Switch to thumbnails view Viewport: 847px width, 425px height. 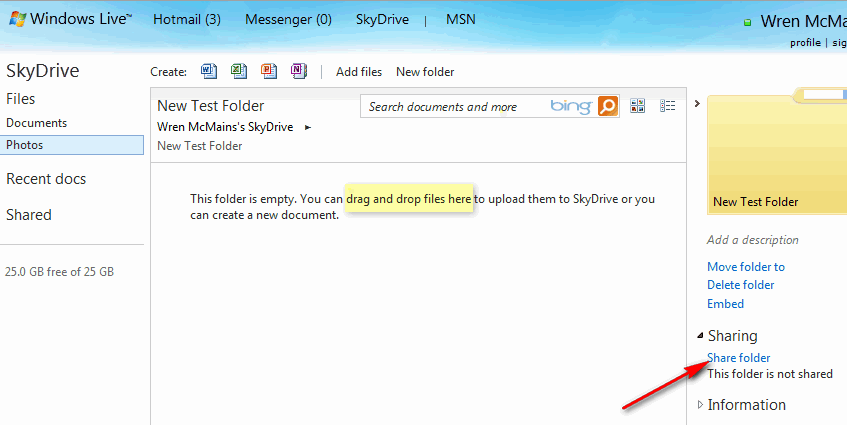click(637, 106)
